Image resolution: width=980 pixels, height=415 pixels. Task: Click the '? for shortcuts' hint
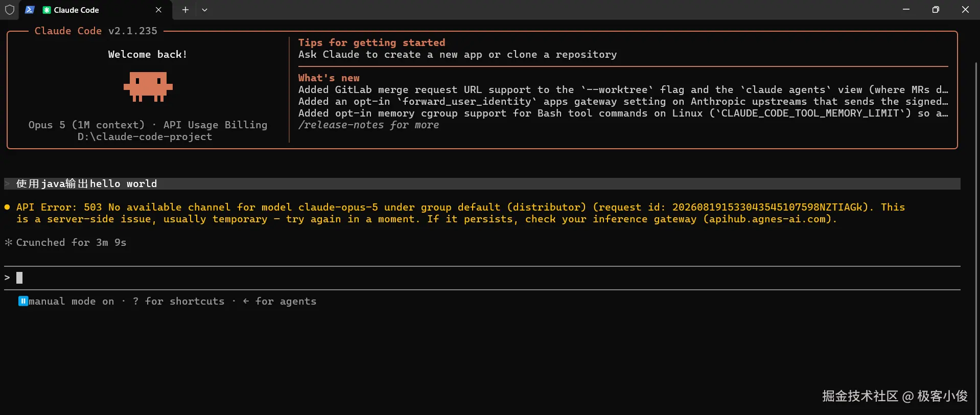(178, 301)
